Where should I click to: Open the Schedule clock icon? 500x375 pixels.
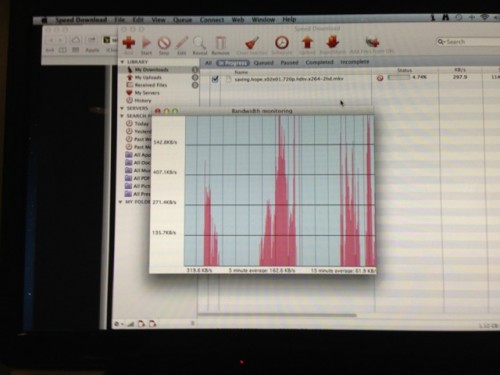282,43
